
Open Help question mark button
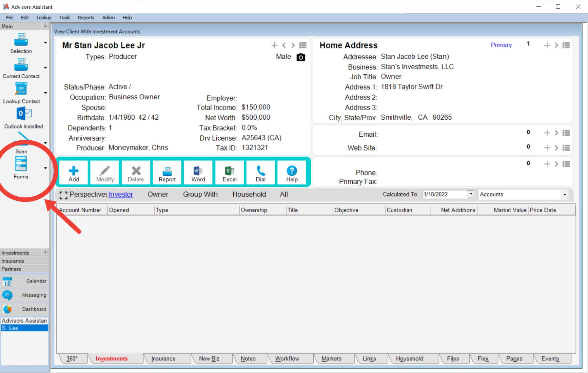tap(292, 173)
